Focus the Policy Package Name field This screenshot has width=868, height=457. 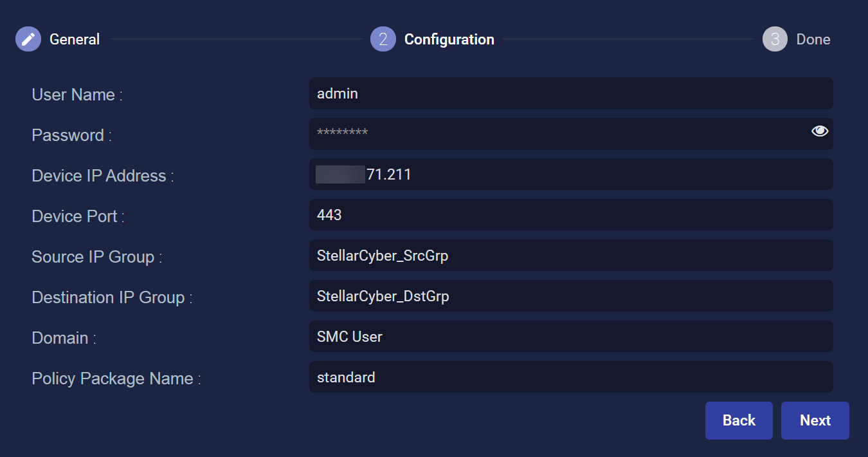click(570, 377)
